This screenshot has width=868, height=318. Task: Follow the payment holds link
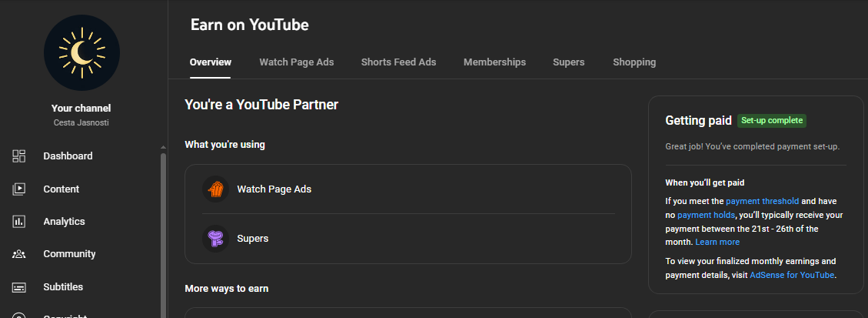tap(706, 215)
